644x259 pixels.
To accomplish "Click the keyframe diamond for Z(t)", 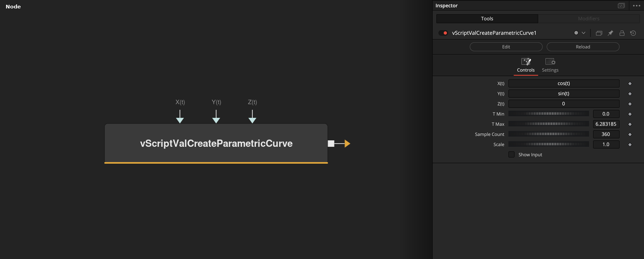I will point(630,104).
